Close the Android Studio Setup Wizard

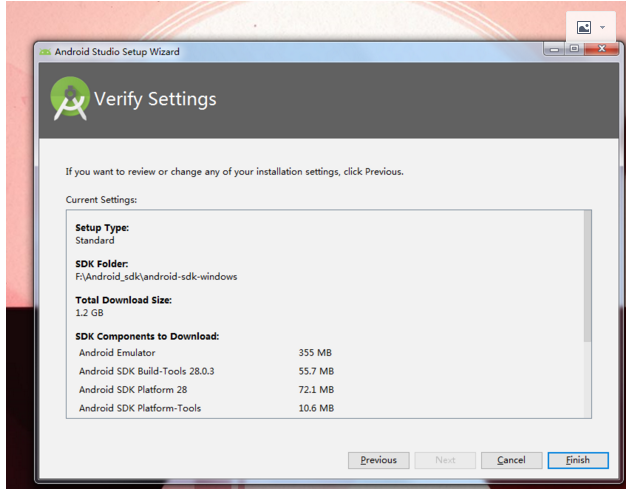click(x=601, y=49)
